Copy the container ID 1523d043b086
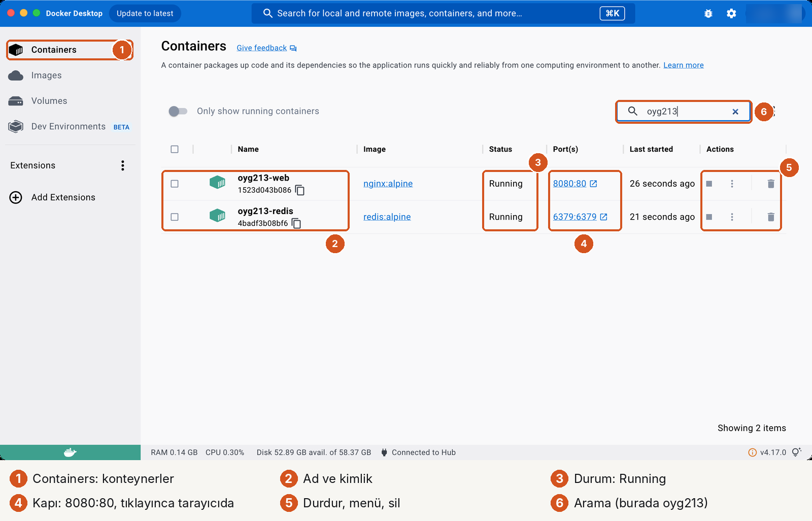812x521 pixels. 300,190
